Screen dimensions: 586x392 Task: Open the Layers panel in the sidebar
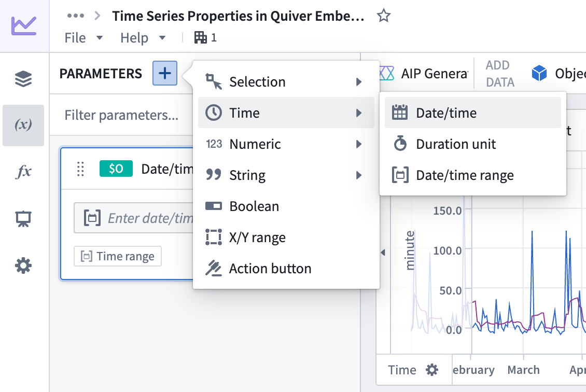click(x=23, y=79)
